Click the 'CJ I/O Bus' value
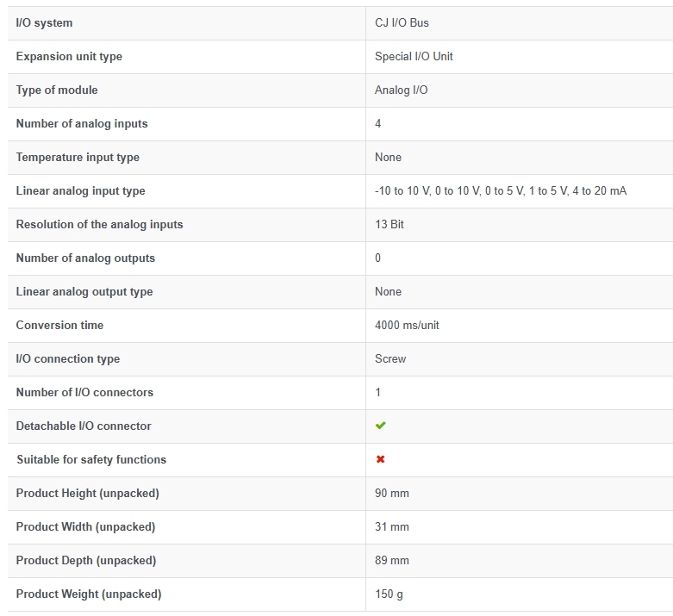673x616 pixels. 402,22
